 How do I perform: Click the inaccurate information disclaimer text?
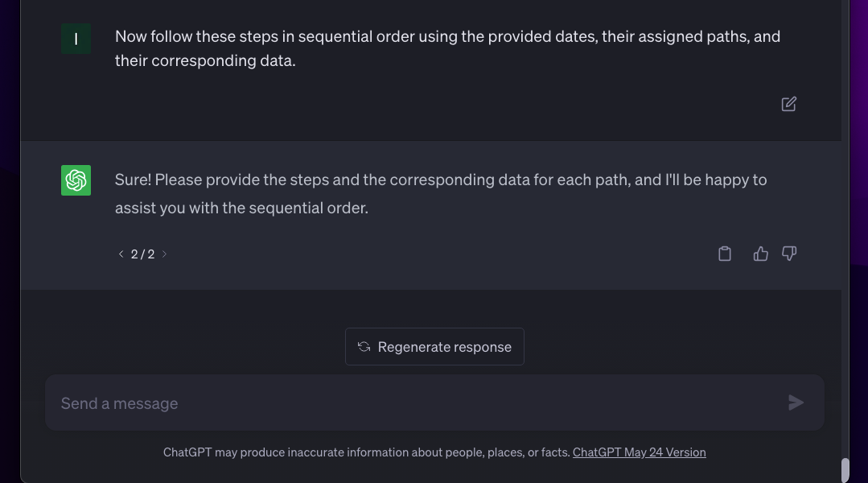366,452
